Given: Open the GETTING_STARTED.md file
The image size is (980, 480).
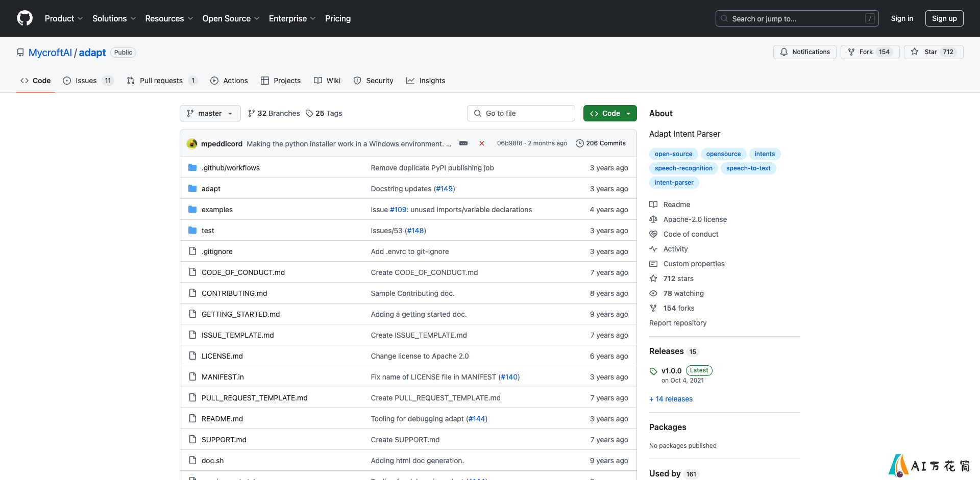Looking at the screenshot, I should [240, 314].
